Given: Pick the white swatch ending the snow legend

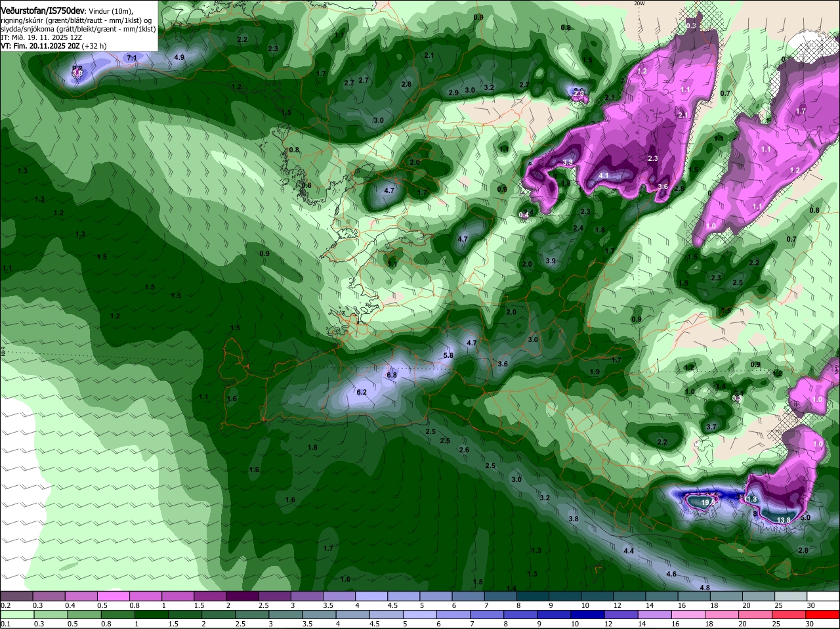Looking at the screenshot, I should click(823, 596).
